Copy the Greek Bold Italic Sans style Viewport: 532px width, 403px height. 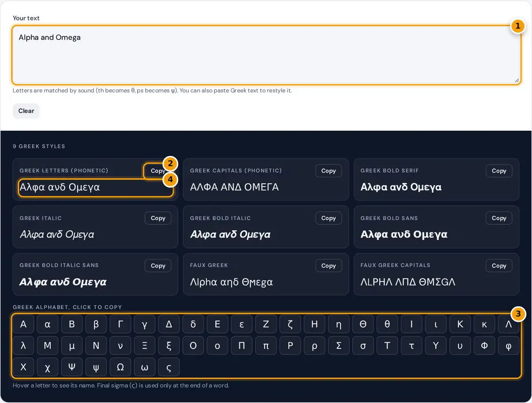(x=158, y=266)
